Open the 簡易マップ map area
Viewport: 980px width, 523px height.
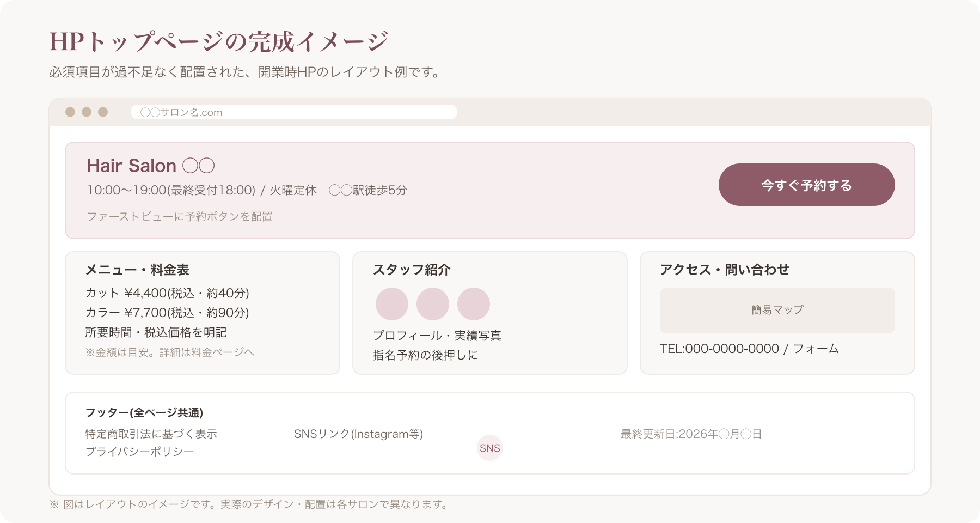coord(777,310)
